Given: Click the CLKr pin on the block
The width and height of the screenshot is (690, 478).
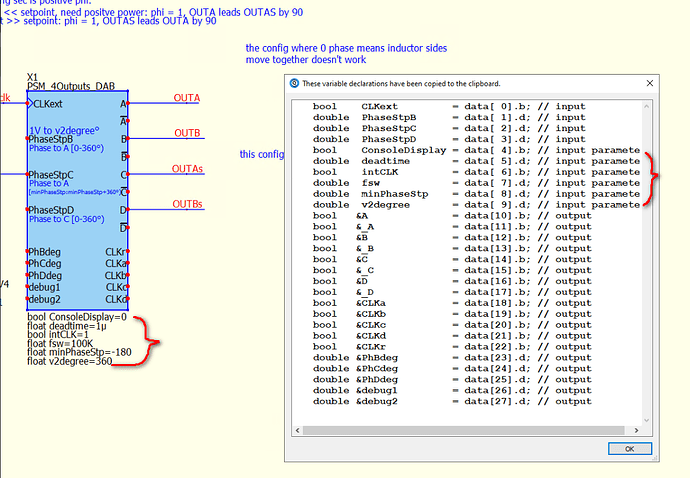Looking at the screenshot, I should [x=116, y=252].
